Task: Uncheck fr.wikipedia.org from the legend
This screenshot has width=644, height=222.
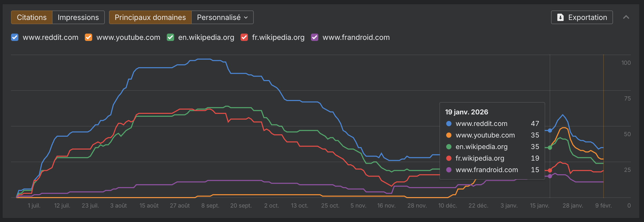Action: (244, 37)
